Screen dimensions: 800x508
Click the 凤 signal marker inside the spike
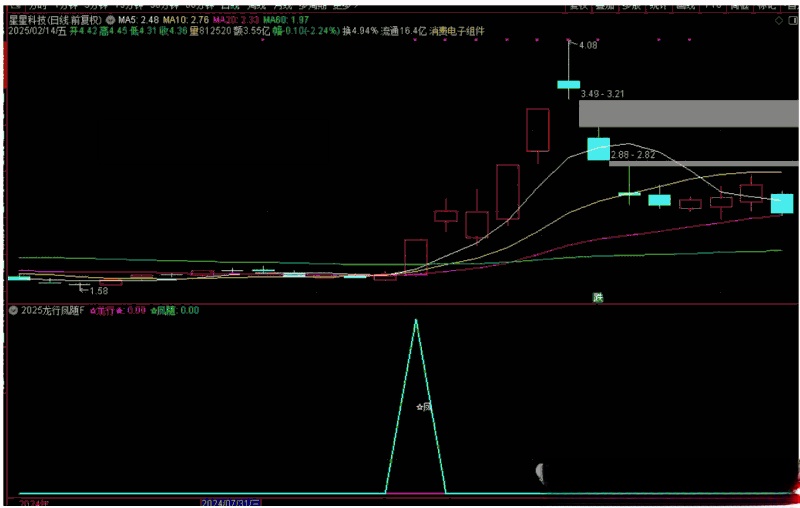pyautogui.click(x=424, y=407)
